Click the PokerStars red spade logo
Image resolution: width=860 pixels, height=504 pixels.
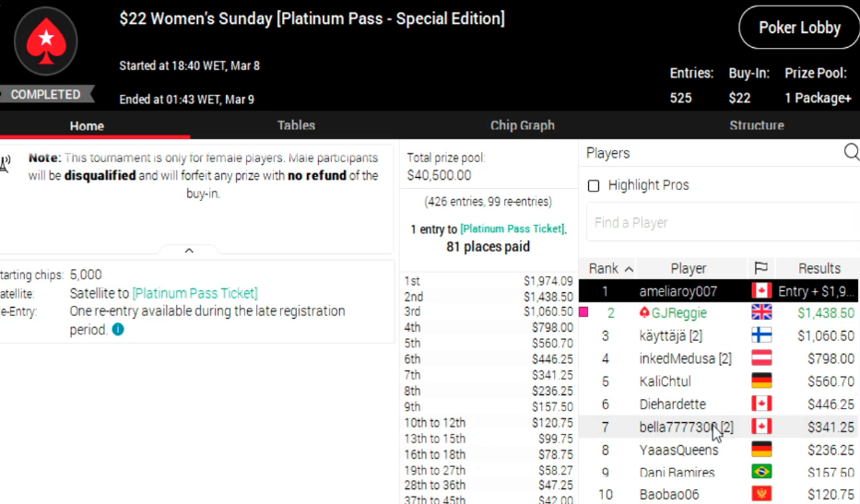45,41
